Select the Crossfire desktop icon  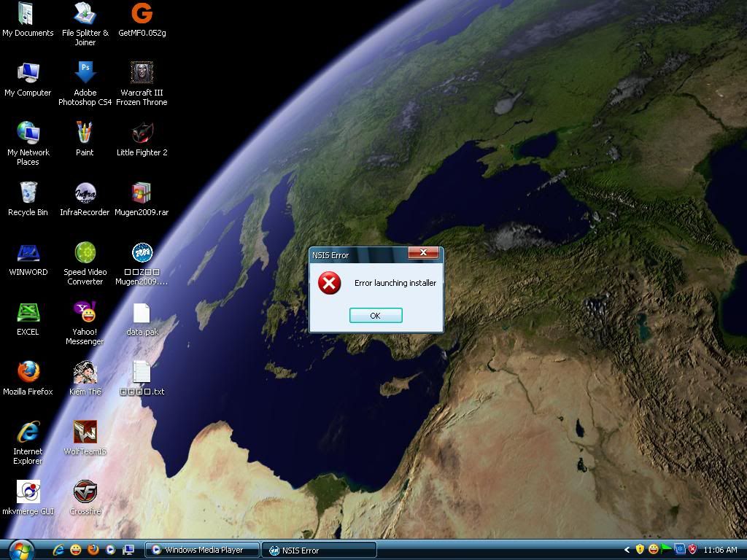85,498
